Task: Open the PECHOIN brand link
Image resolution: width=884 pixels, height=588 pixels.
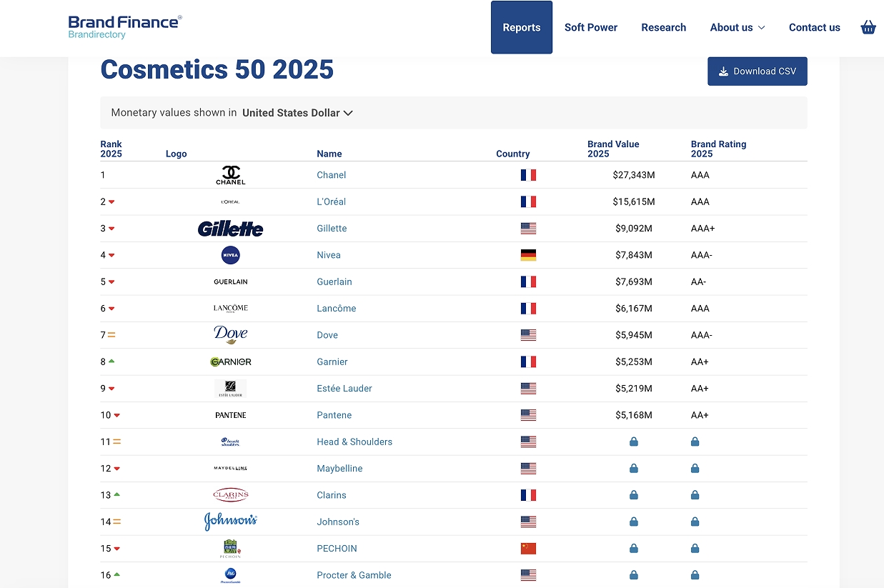Action: (337, 549)
